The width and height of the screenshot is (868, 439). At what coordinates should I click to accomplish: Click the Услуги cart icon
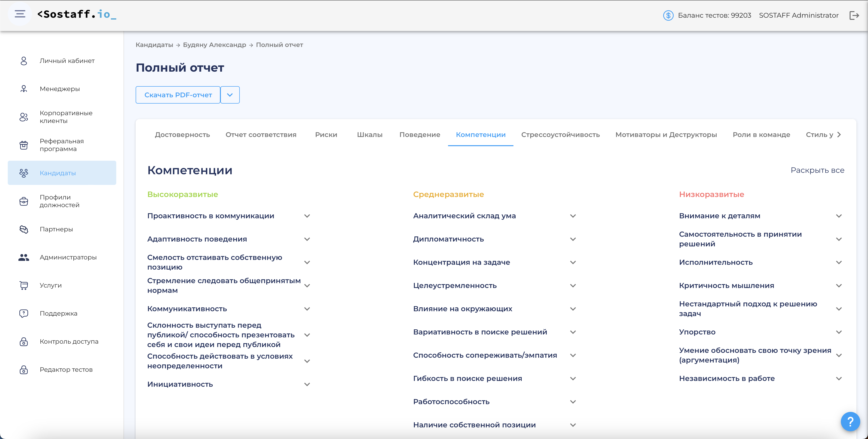(x=23, y=286)
